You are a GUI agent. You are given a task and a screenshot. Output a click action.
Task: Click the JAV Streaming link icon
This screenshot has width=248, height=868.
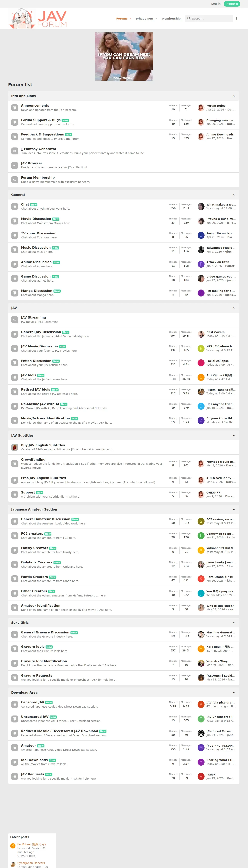coord(14,320)
